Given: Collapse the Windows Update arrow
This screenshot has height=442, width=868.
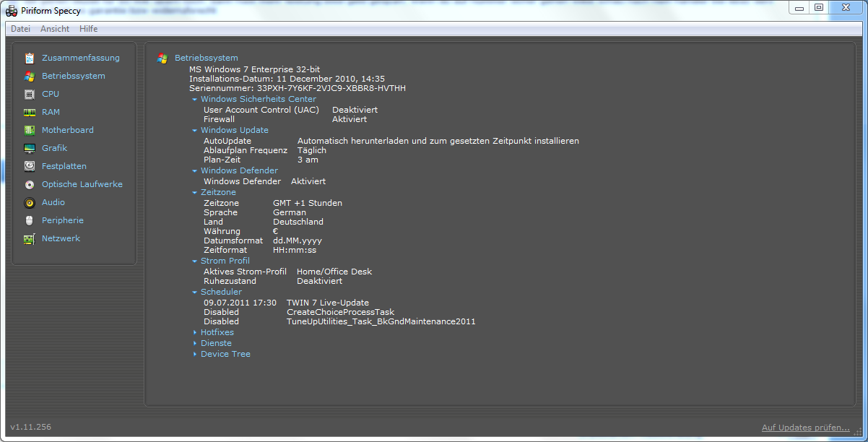Looking at the screenshot, I should (195, 131).
